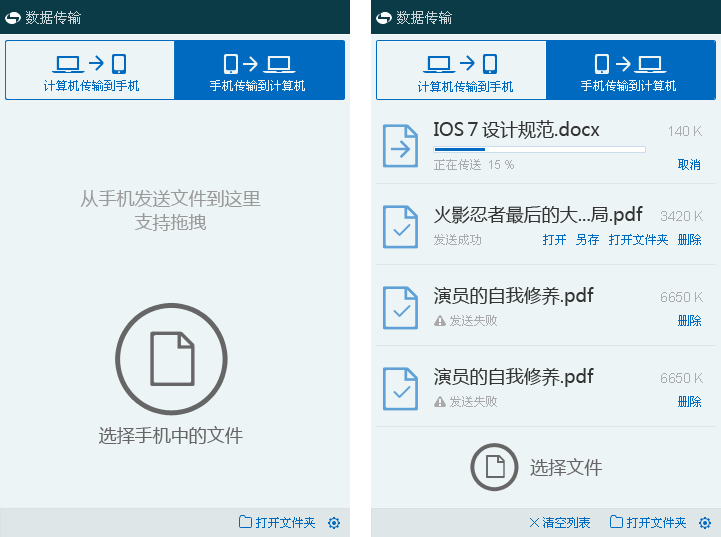721x537 pixels.
Task: Select 手机传输到计算机 tab in left window
Action: (x=259, y=70)
